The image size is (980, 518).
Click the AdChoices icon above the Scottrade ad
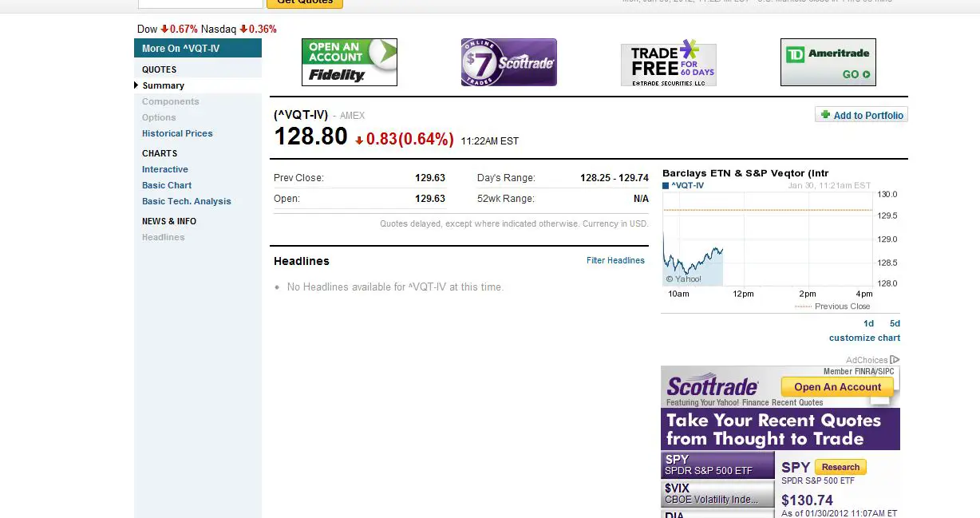pos(895,360)
